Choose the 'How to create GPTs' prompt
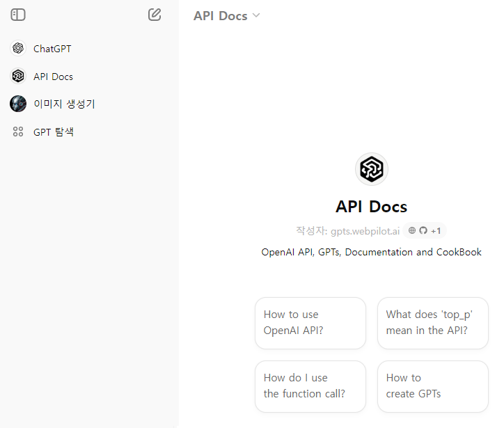504x428 pixels. coord(433,386)
